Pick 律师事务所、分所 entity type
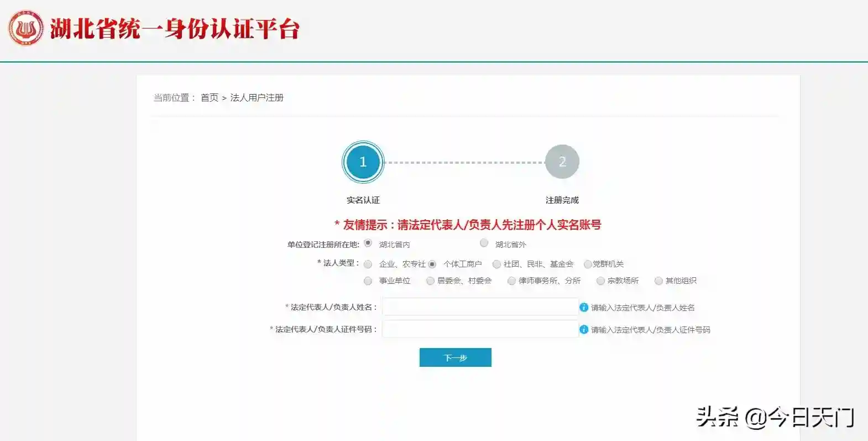 click(511, 281)
